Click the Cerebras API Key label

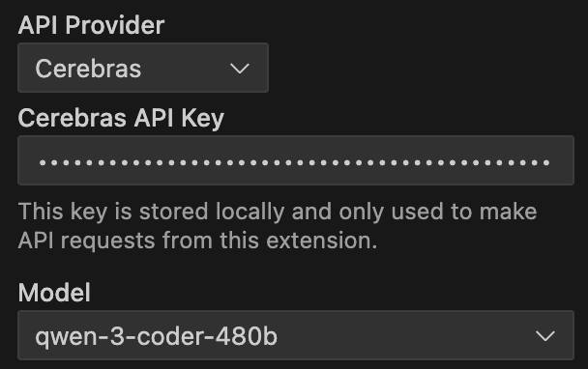pos(121,119)
